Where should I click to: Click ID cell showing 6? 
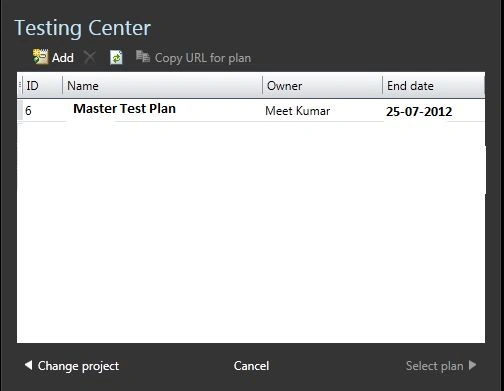click(x=28, y=111)
